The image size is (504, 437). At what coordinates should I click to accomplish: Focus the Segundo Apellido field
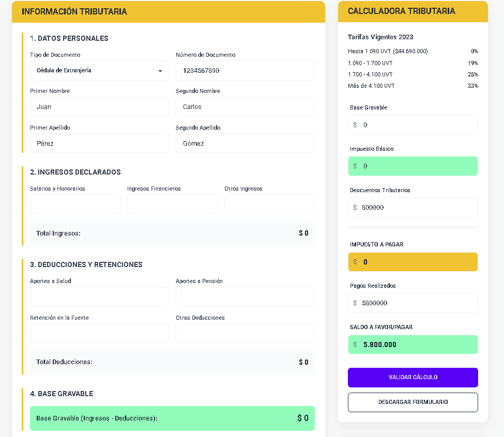coord(245,143)
